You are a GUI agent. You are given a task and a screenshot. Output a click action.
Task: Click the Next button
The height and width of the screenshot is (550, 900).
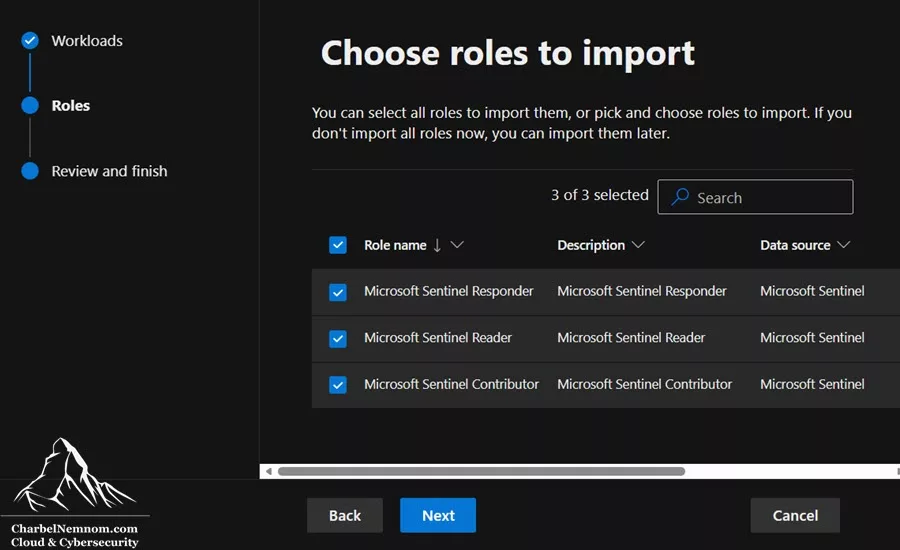[x=438, y=515]
